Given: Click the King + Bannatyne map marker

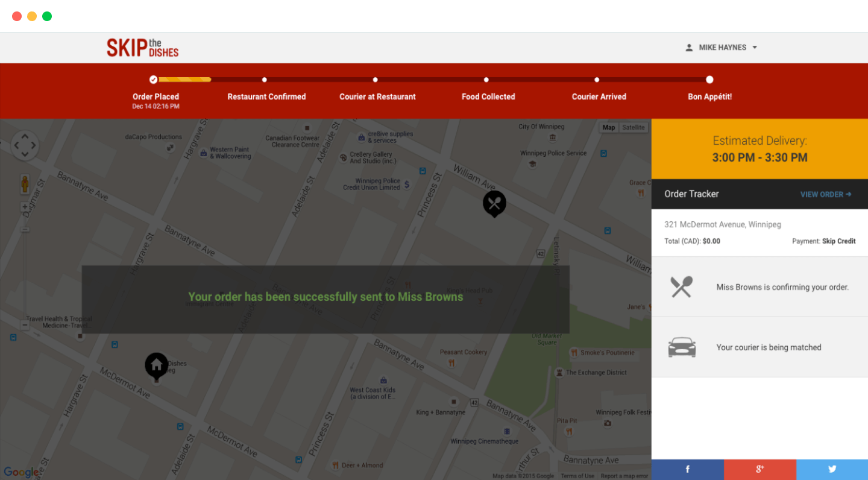Looking at the screenshot, I should [x=454, y=401].
